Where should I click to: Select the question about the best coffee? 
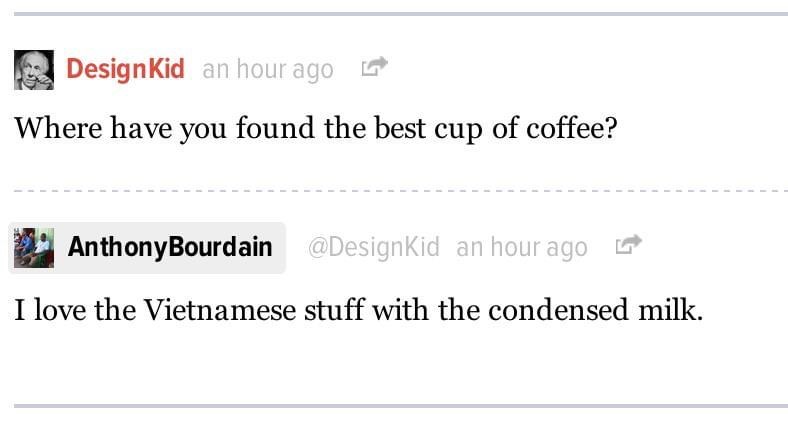coord(314,130)
